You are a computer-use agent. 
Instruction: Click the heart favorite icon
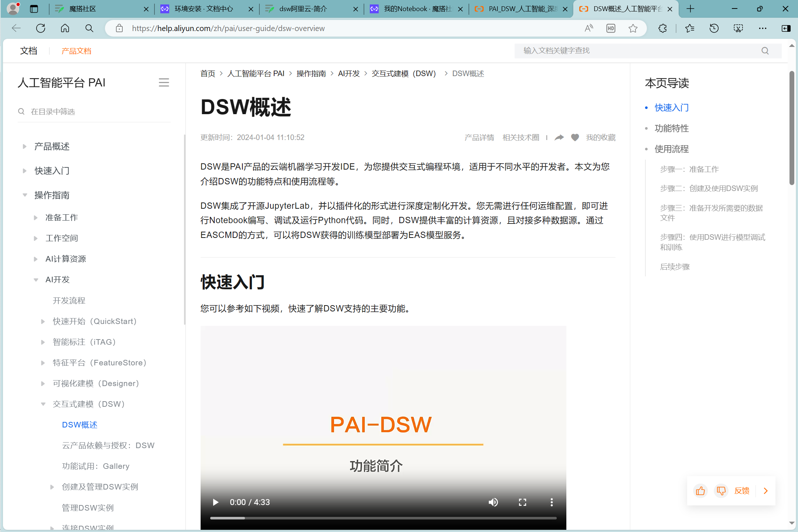tap(575, 137)
